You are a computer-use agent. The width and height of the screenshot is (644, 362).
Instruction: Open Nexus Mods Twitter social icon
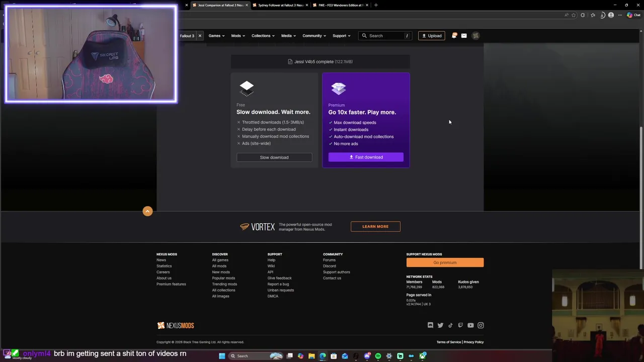[x=440, y=325]
